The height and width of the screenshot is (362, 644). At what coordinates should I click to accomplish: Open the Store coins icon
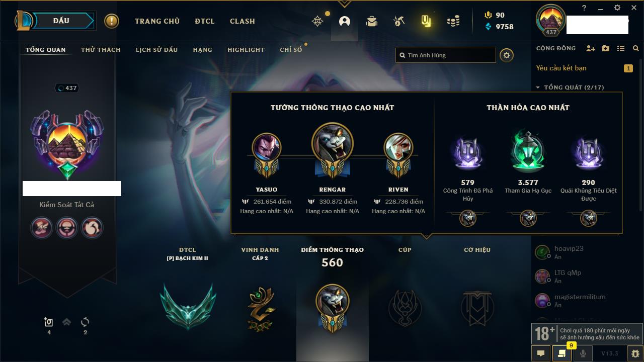click(453, 21)
